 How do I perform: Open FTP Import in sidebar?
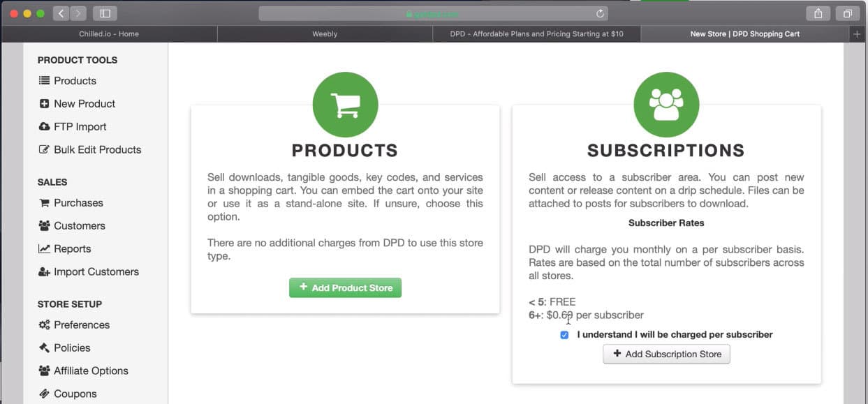[80, 127]
